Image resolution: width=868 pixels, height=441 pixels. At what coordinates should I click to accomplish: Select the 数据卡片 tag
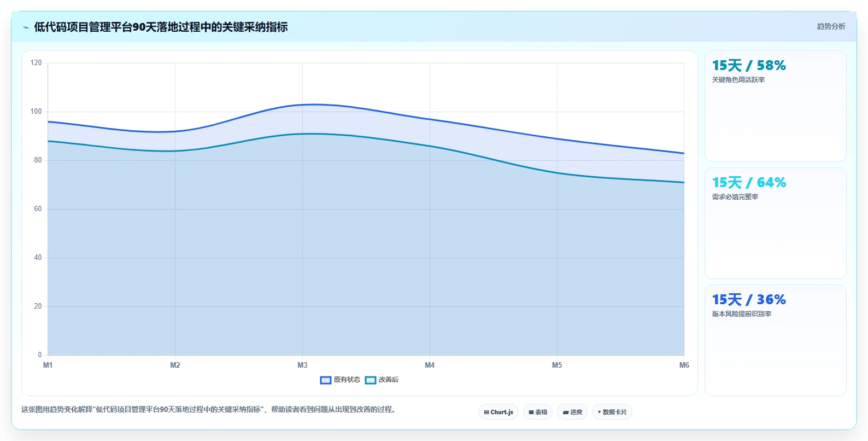tap(612, 412)
